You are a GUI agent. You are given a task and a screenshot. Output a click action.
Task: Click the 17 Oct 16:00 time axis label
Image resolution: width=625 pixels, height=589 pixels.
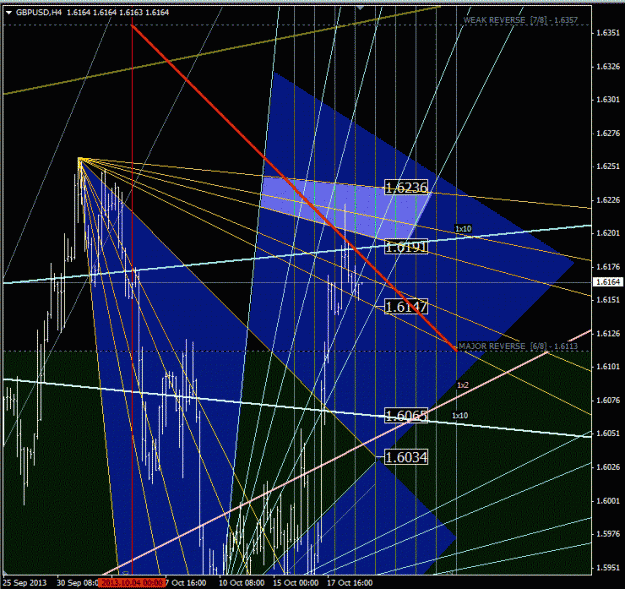[x=350, y=583]
